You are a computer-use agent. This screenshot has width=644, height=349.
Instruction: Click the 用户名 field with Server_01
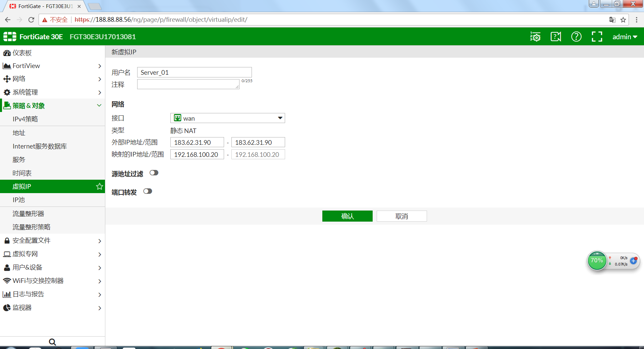pos(194,72)
